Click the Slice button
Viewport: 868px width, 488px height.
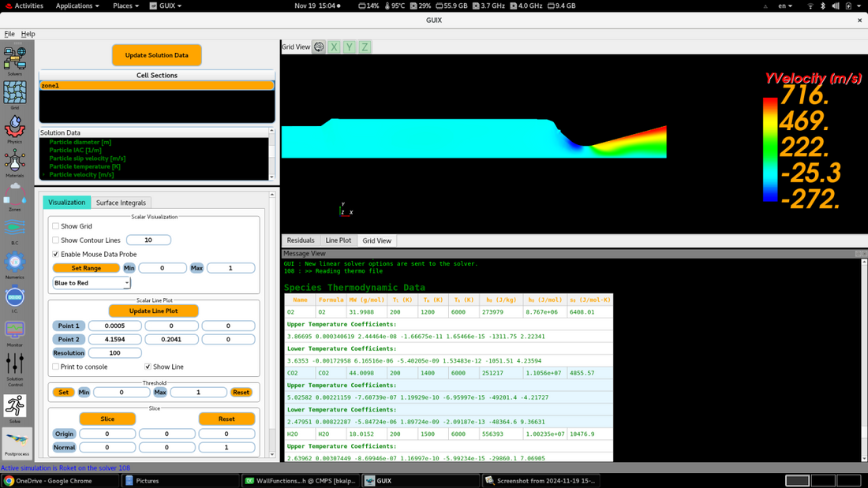click(x=107, y=419)
